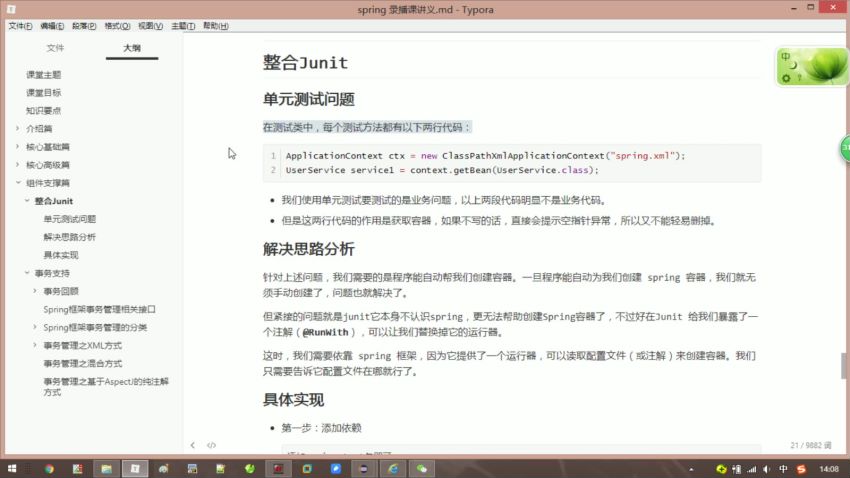Open the 帮助(H) menu

click(x=216, y=26)
